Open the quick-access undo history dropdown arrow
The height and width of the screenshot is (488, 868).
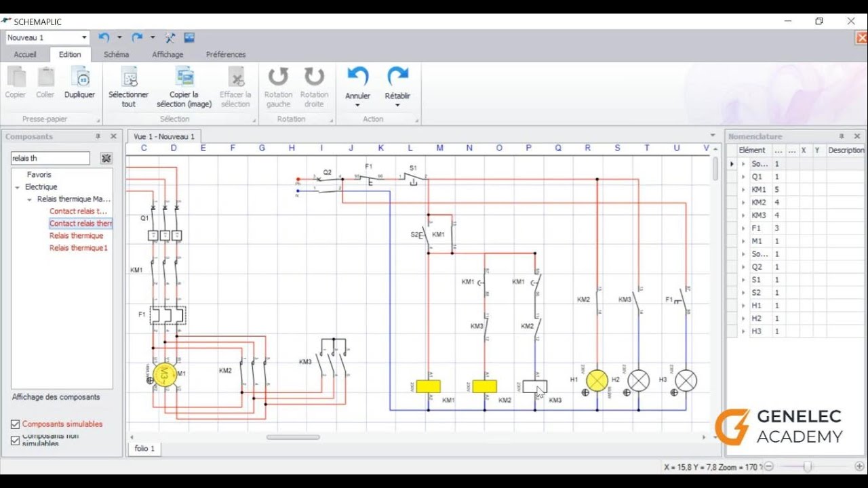pos(119,37)
